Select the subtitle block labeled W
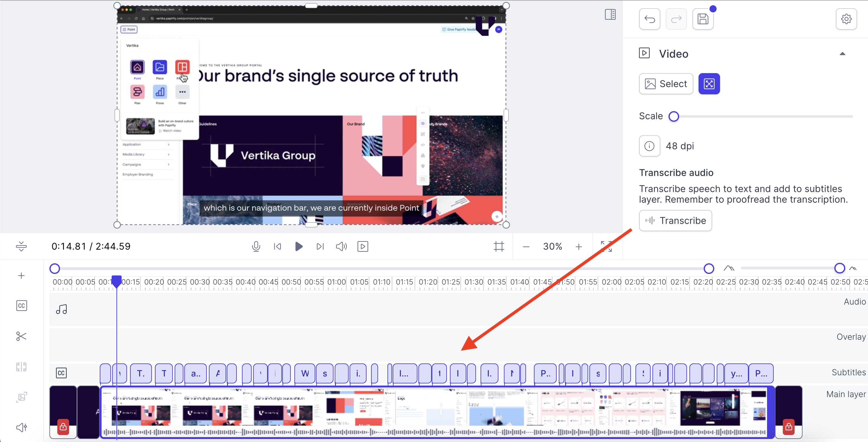868x442 pixels. [x=305, y=373]
